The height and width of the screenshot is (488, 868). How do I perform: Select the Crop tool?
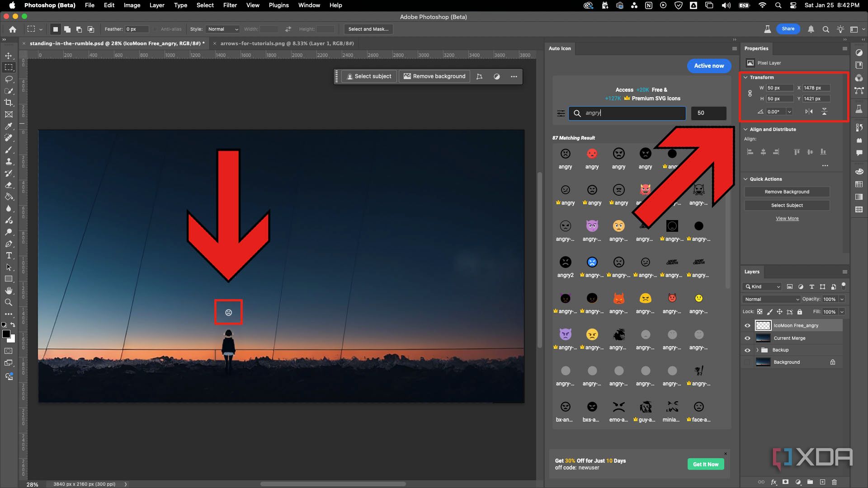(x=9, y=103)
